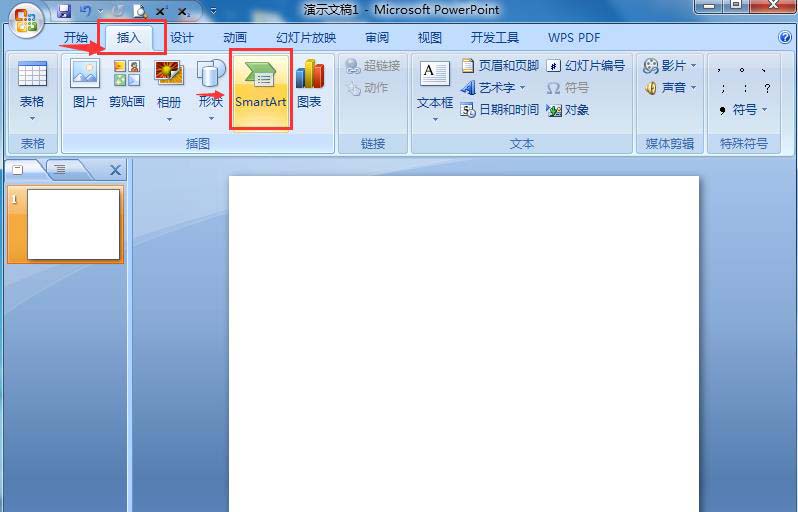Switch to the 插入 tab
798x512 pixels.
point(128,38)
